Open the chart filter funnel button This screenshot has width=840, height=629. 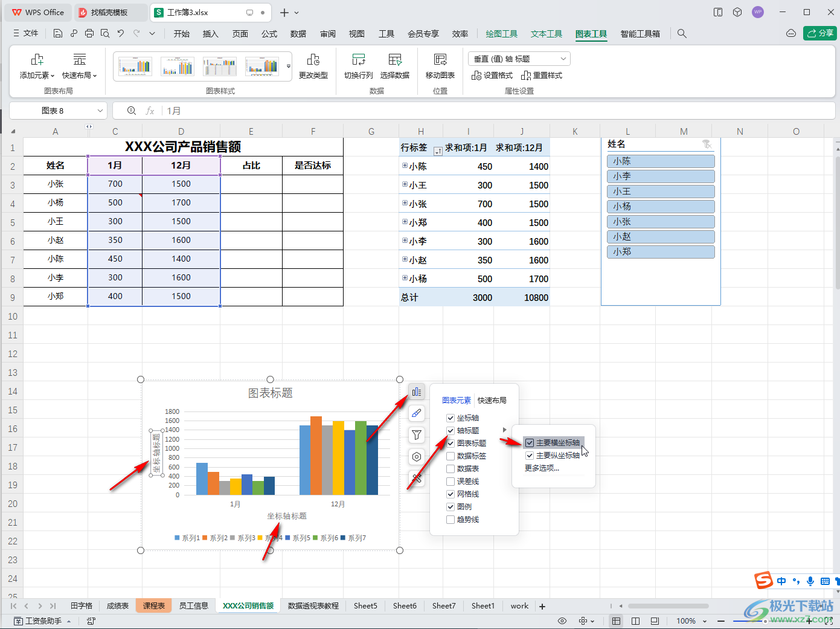click(x=417, y=435)
